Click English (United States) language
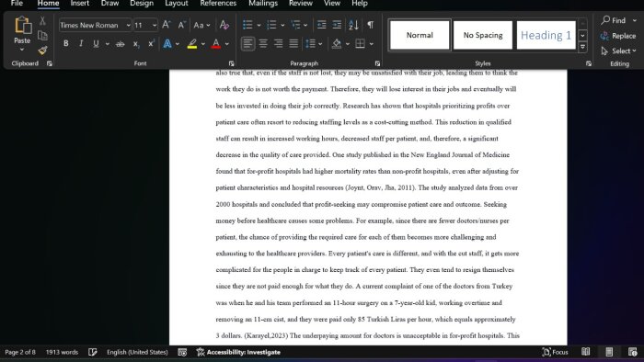The image size is (644, 362). click(137, 352)
